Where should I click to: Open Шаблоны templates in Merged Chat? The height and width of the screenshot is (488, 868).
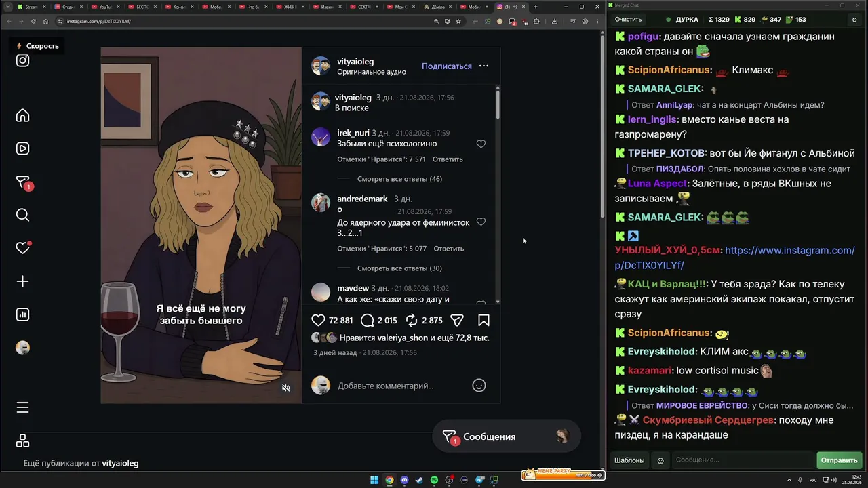(x=629, y=460)
